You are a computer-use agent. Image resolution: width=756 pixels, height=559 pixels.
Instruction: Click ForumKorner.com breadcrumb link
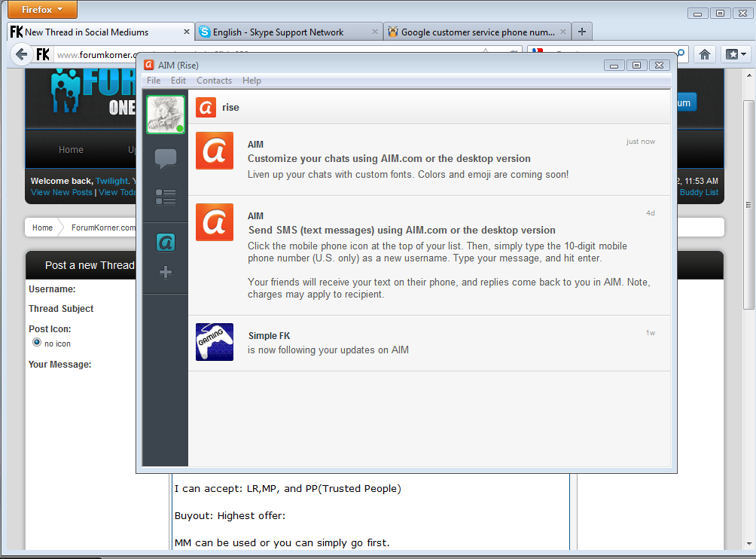click(103, 228)
